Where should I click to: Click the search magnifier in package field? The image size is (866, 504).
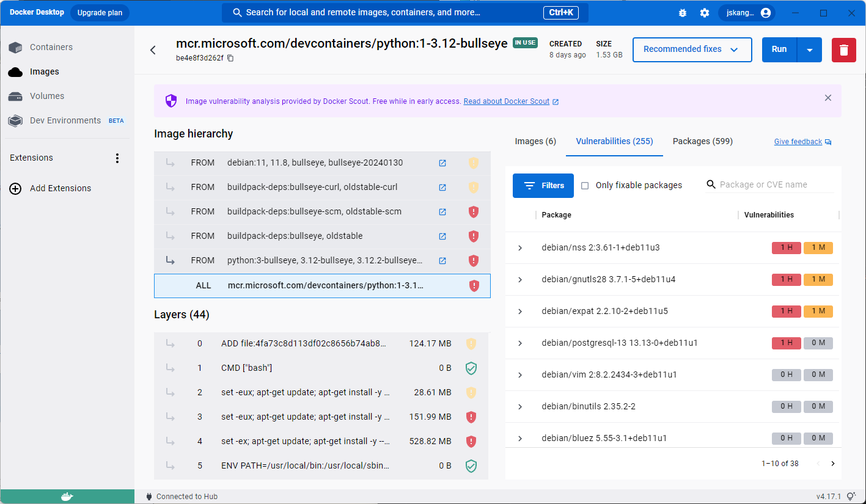pyautogui.click(x=711, y=184)
